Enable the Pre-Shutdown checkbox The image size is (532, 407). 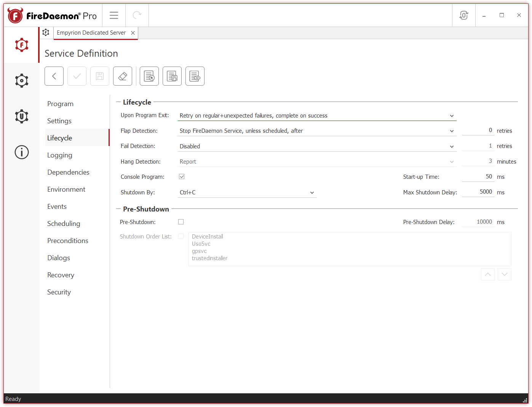181,221
